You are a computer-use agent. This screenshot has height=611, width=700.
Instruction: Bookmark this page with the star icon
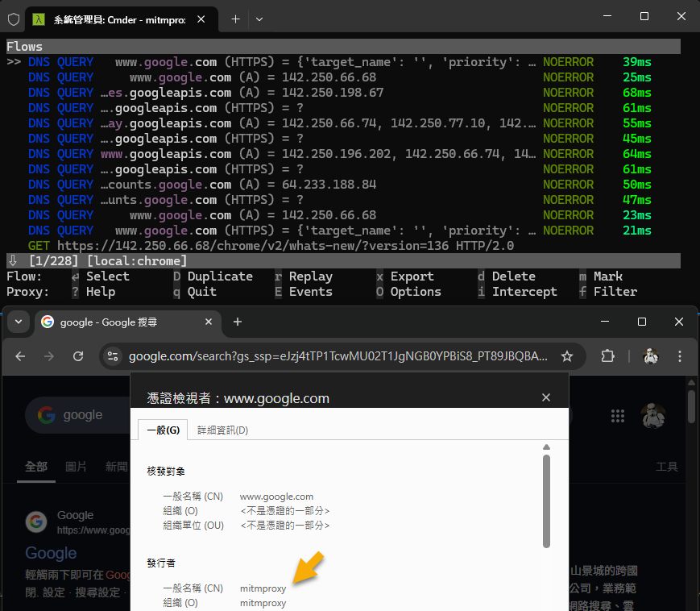pos(567,356)
